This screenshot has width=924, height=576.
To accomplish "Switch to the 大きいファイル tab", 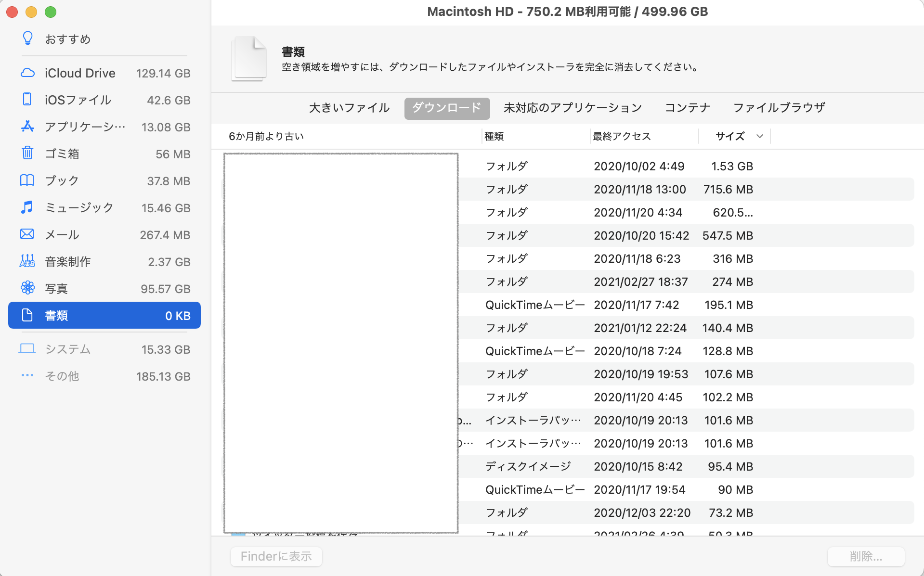I will point(349,108).
